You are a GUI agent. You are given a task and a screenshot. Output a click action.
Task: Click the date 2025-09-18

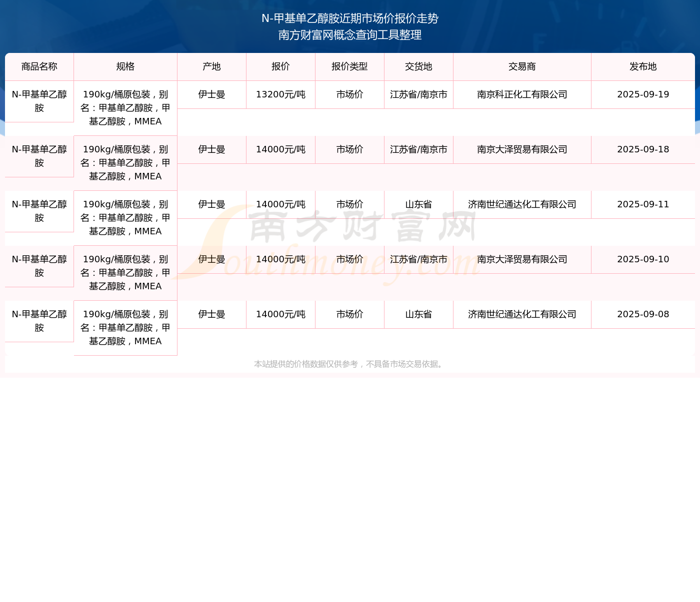643,149
